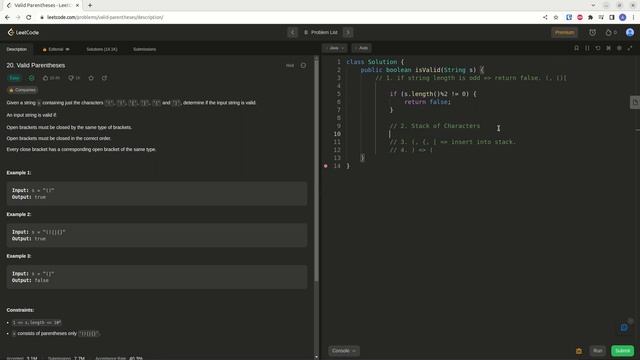Upvote the problem with thumbs-up

coord(51,78)
